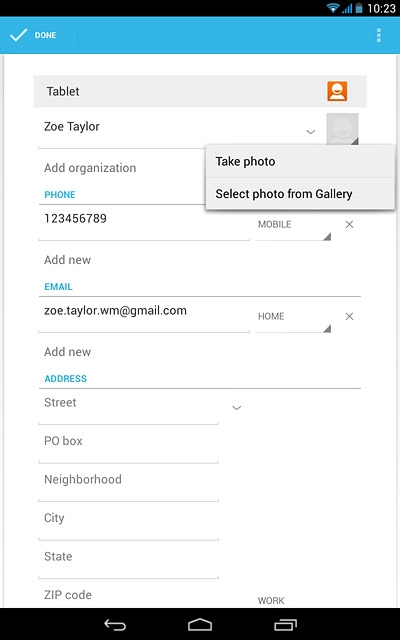Tap the Street input field
Image resolution: width=400 pixels, height=640 pixels.
pyautogui.click(x=129, y=407)
